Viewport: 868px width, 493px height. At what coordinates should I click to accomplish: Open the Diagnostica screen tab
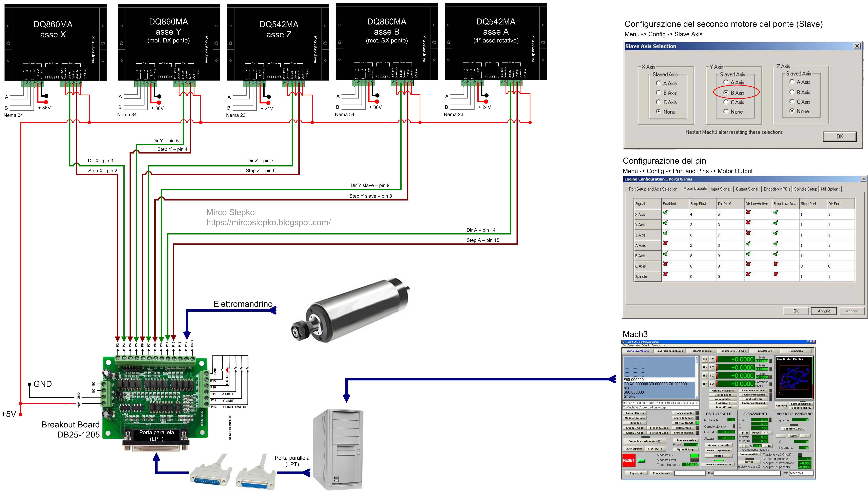797,351
